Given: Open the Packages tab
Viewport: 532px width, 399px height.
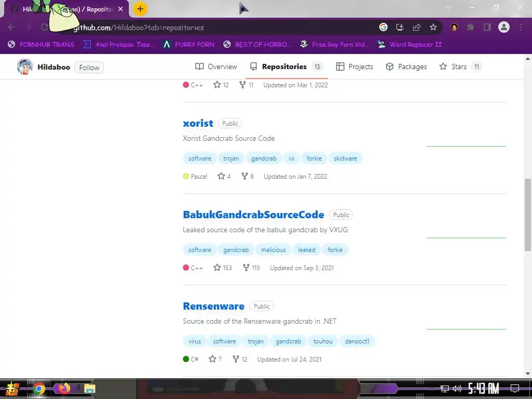Looking at the screenshot, I should [406, 66].
